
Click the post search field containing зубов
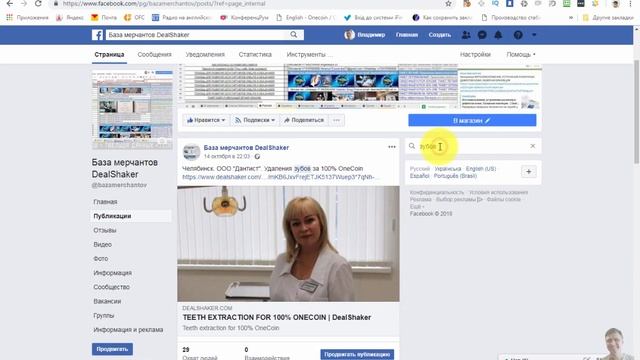click(472, 146)
